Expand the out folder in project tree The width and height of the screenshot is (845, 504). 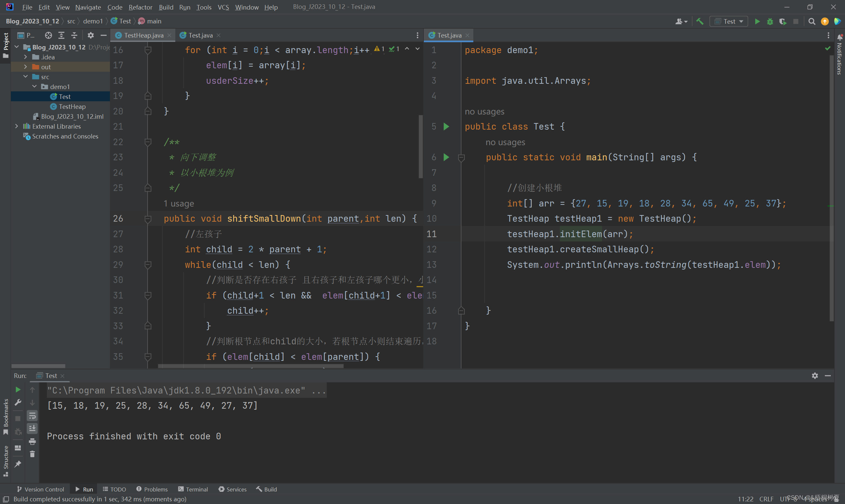pos(25,67)
